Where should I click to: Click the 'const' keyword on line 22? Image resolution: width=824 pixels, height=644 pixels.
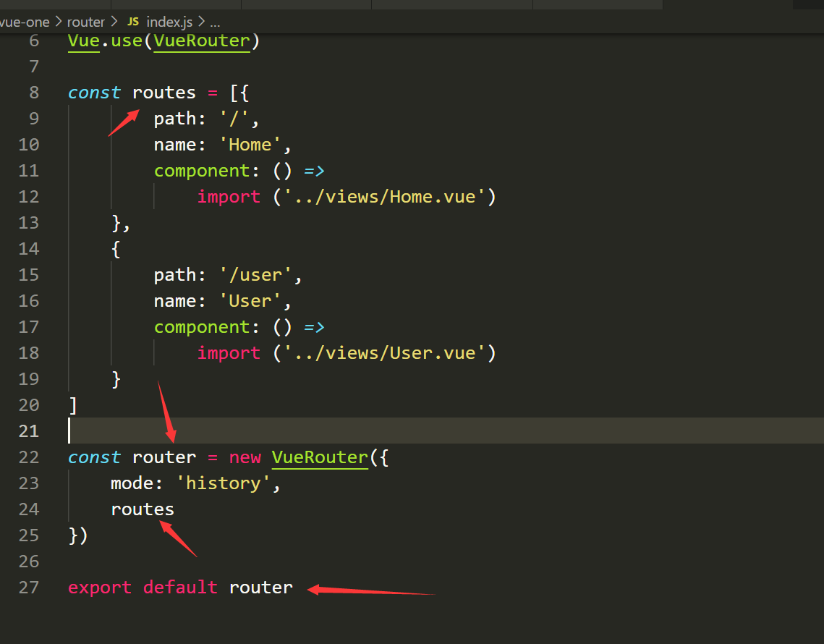tap(95, 457)
